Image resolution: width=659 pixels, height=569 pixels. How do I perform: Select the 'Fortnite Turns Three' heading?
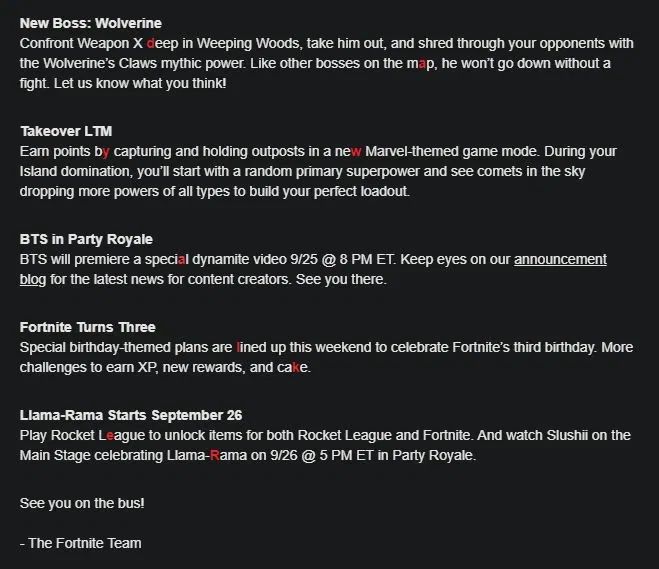[x=87, y=327]
